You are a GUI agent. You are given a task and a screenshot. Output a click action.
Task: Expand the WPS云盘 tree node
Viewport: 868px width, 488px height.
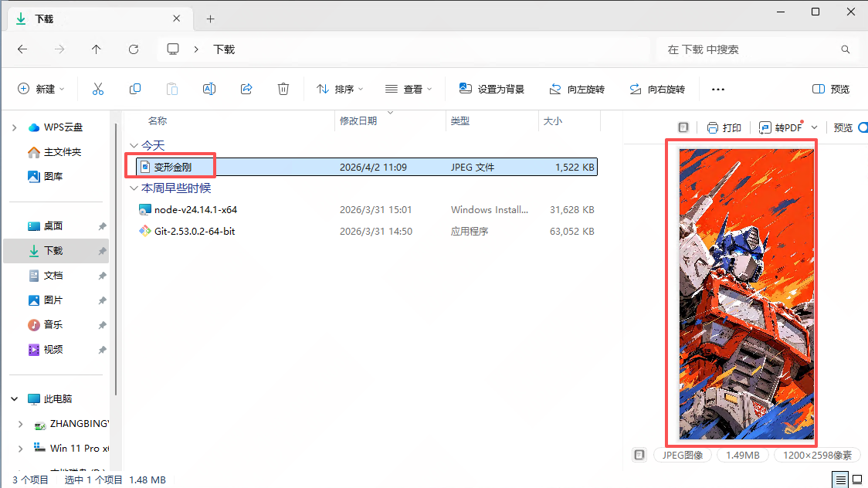click(15, 128)
